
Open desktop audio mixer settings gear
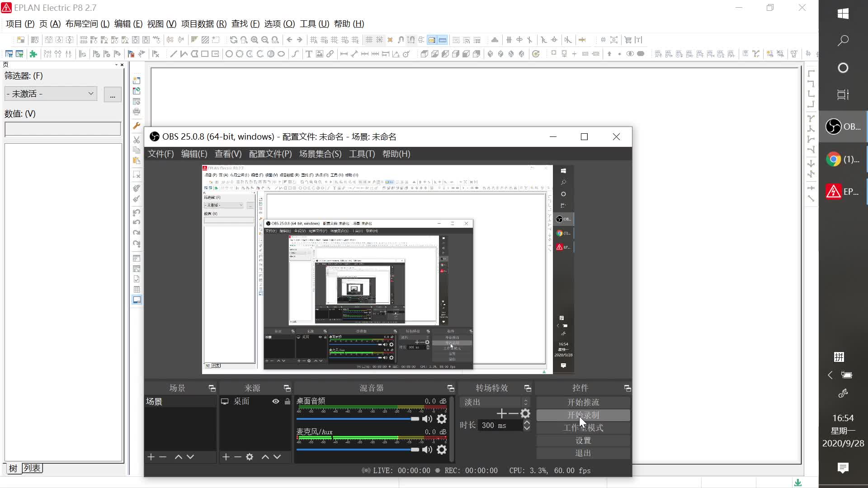[442, 419]
